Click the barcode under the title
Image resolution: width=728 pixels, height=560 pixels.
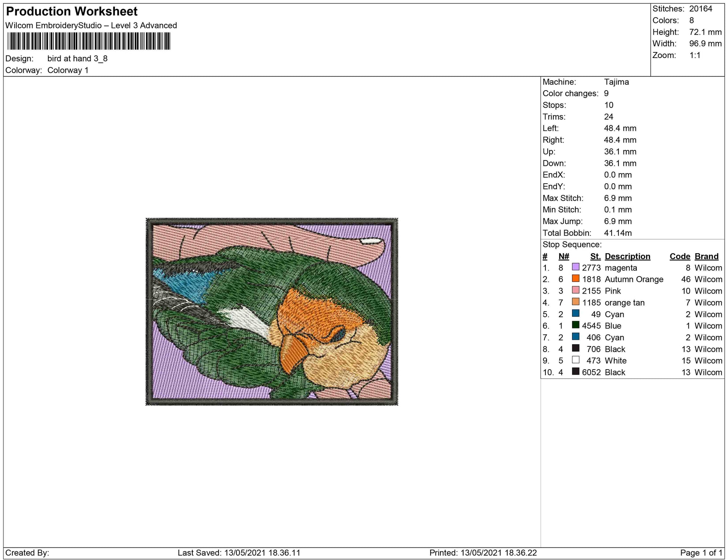coord(89,41)
